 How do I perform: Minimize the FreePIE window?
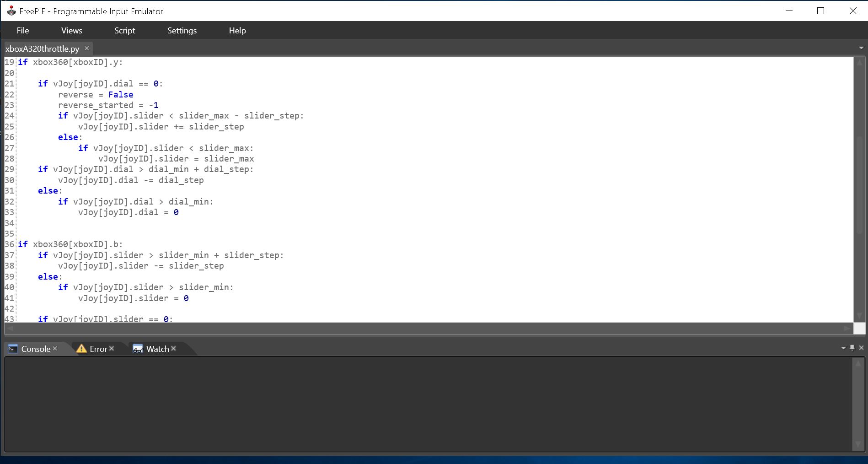(789, 11)
